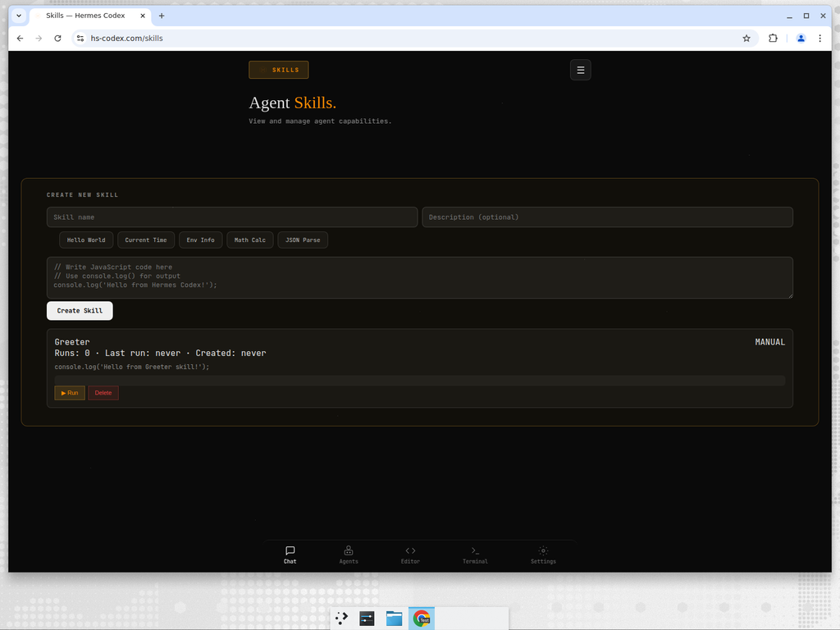The width and height of the screenshot is (840, 630).
Task: Insert the JSON Parse template
Action: coord(303,240)
